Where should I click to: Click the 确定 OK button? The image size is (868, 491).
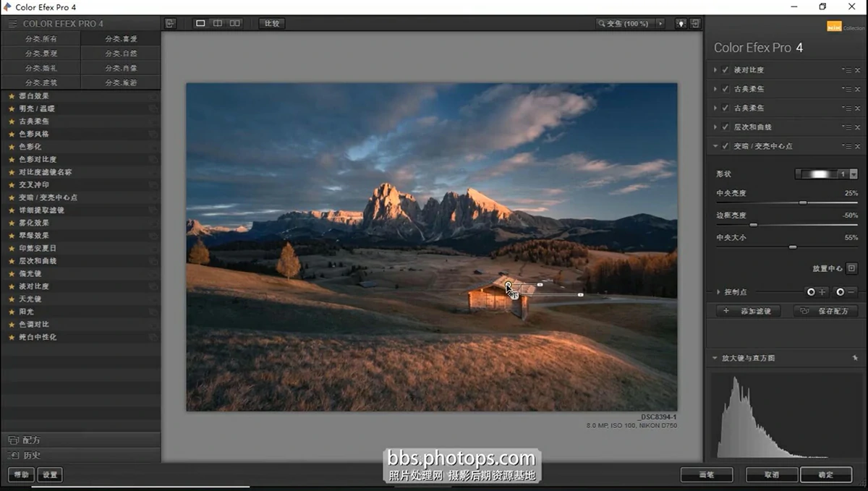pos(825,474)
